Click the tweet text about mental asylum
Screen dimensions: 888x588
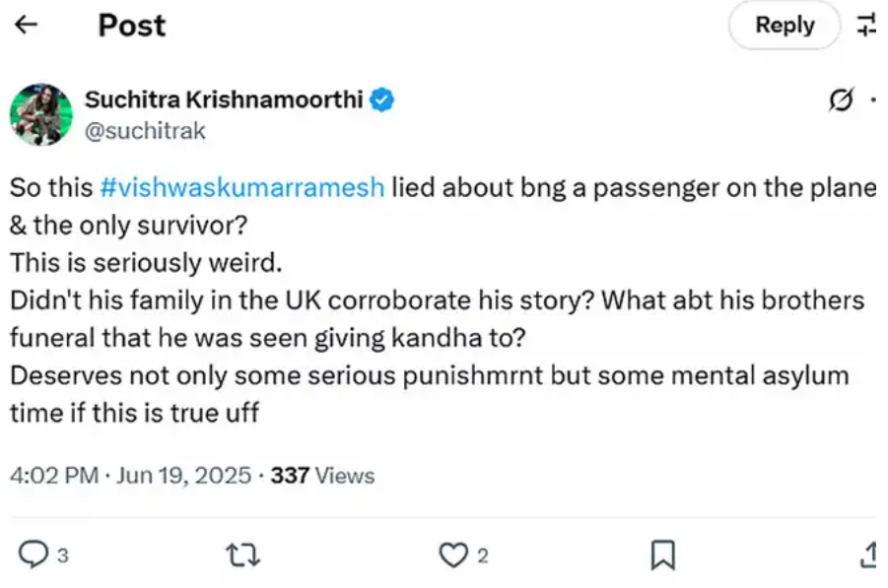pyautogui.click(x=429, y=376)
